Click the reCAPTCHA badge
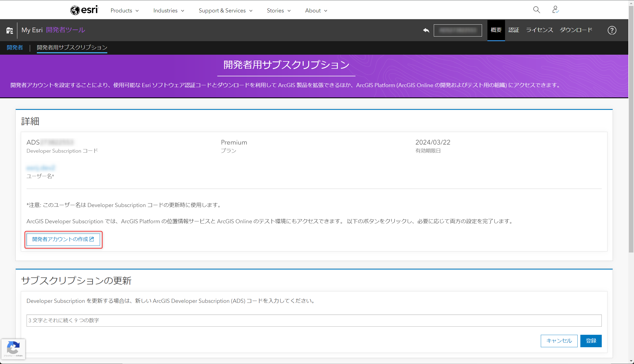The height and width of the screenshot is (364, 634). click(13, 349)
